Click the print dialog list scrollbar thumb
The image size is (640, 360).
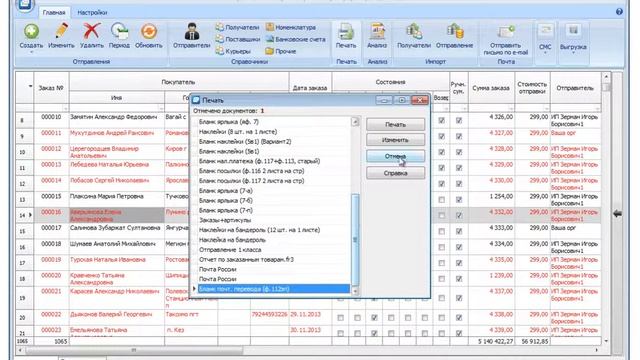click(355, 240)
